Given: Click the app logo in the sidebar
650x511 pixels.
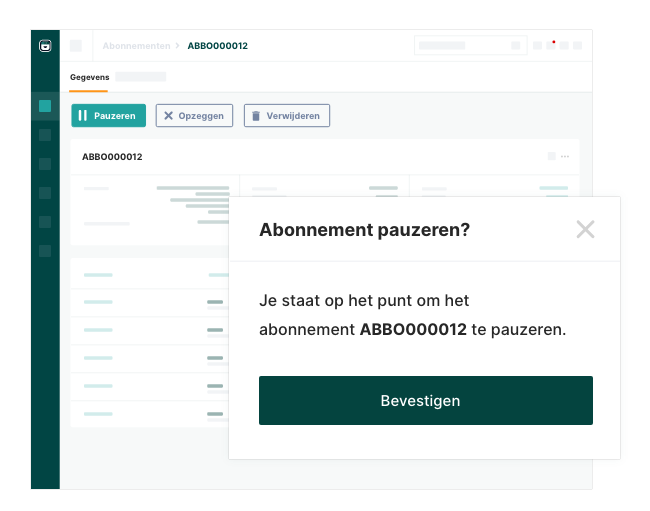Looking at the screenshot, I should click(x=45, y=45).
